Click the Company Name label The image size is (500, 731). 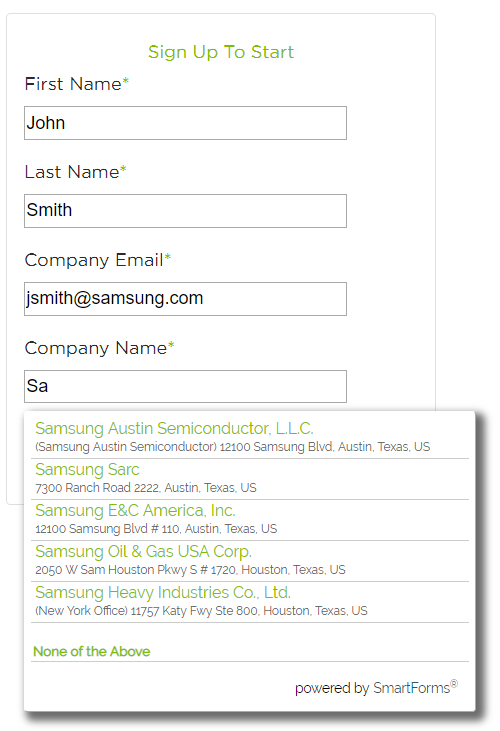(100, 348)
